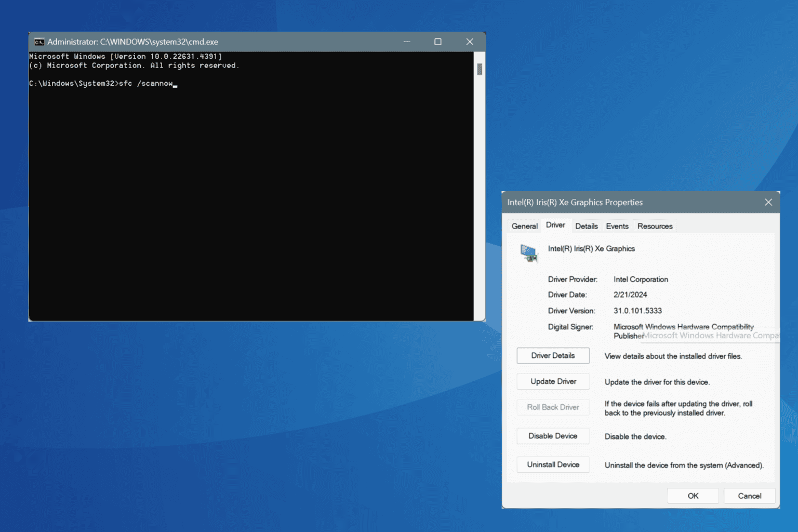
Task: Open the Events tab
Action: pyautogui.click(x=617, y=226)
